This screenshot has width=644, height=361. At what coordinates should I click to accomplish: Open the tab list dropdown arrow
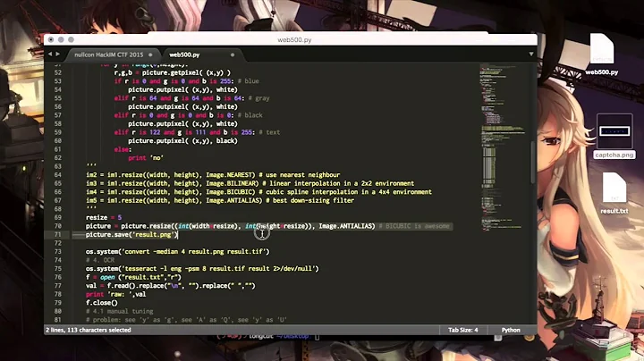pos(531,55)
